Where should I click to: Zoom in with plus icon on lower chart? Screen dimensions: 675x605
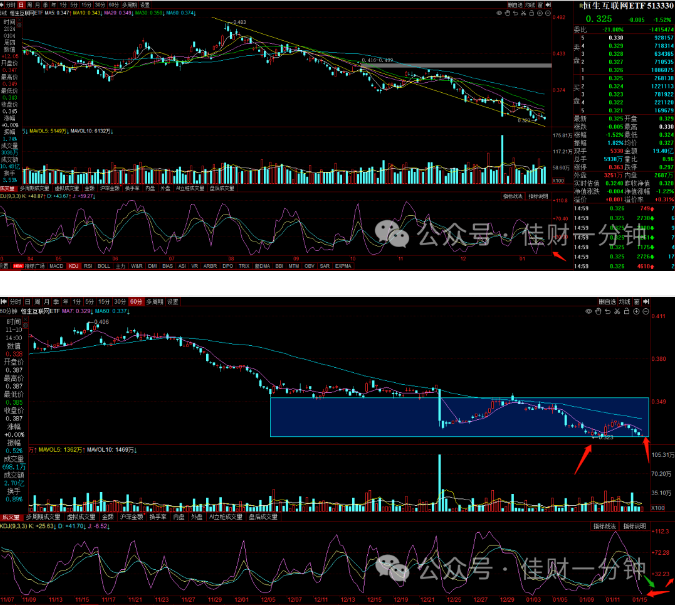coord(636,311)
